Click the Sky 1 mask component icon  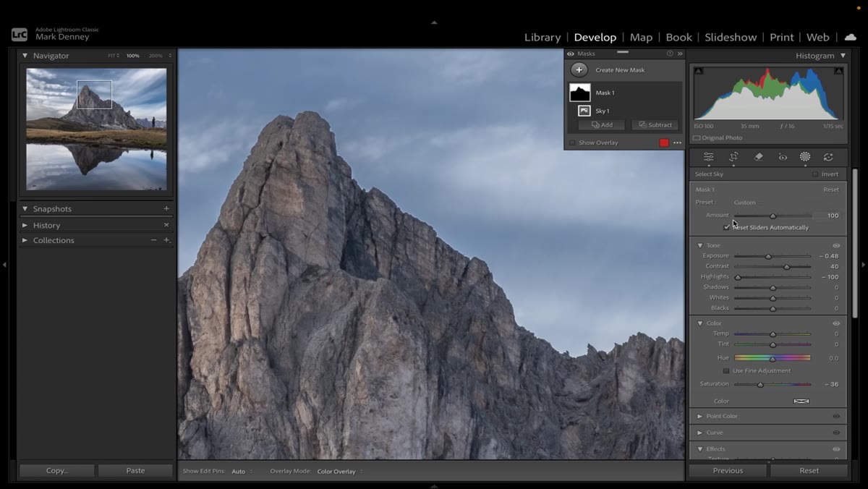(x=584, y=111)
